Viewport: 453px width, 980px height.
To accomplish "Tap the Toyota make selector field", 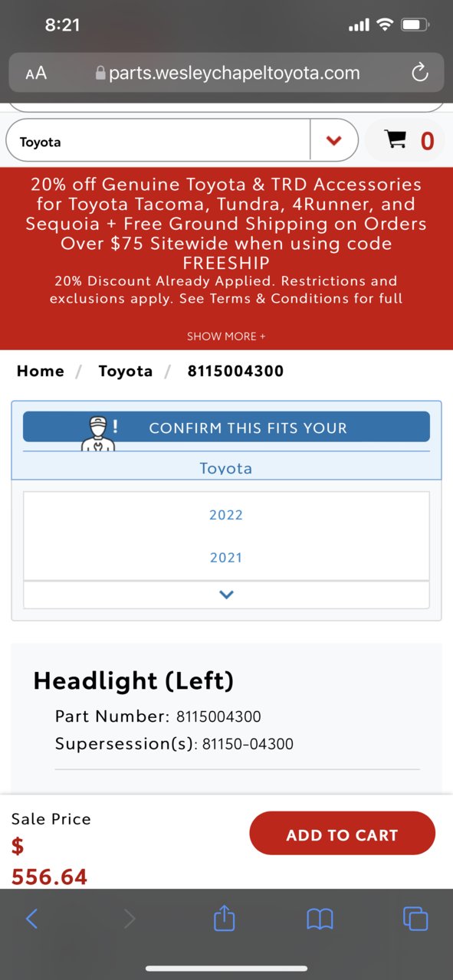I will 158,140.
